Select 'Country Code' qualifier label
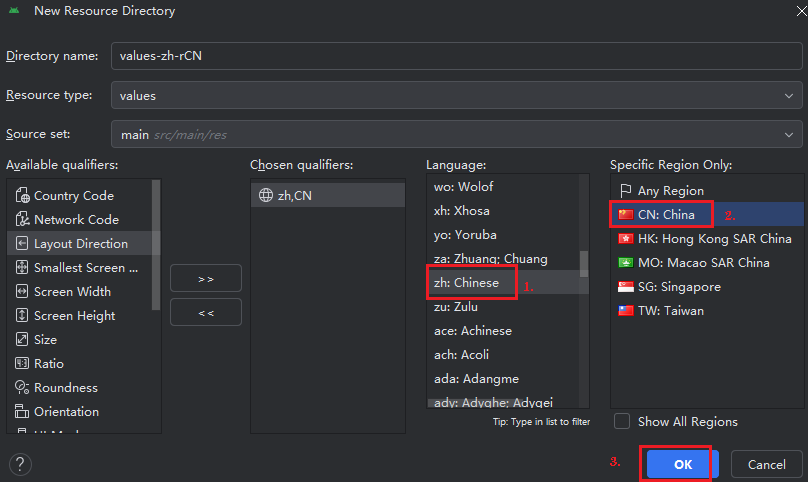Viewport: 808px width, 483px height. (74, 196)
